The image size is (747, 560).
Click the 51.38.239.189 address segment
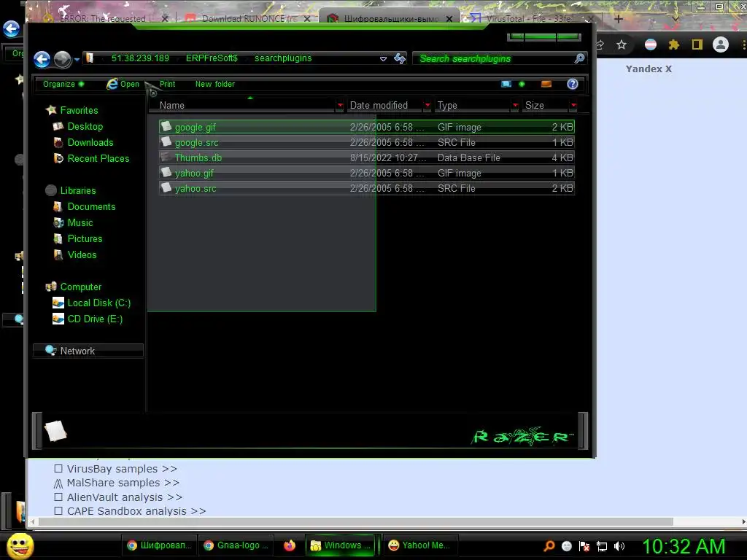[140, 58]
